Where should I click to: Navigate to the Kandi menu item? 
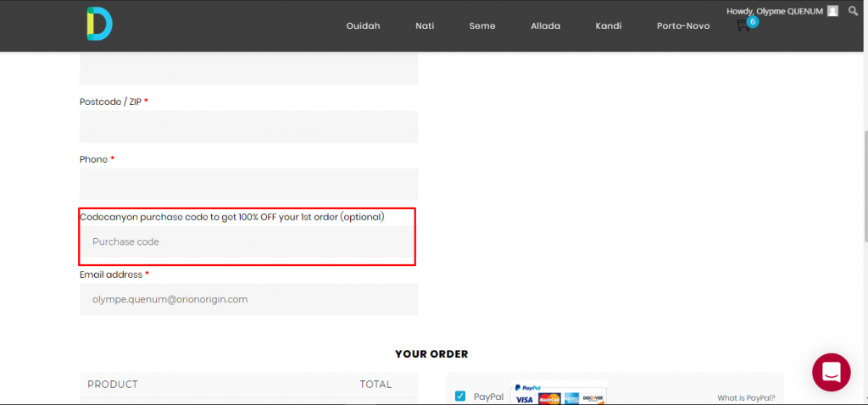click(609, 25)
